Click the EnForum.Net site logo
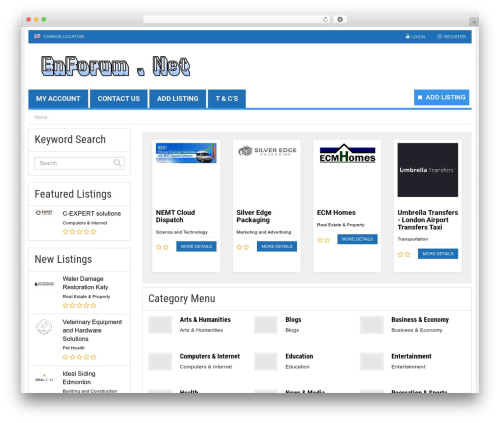Viewport: 500px width, 423px height. pyautogui.click(x=115, y=66)
